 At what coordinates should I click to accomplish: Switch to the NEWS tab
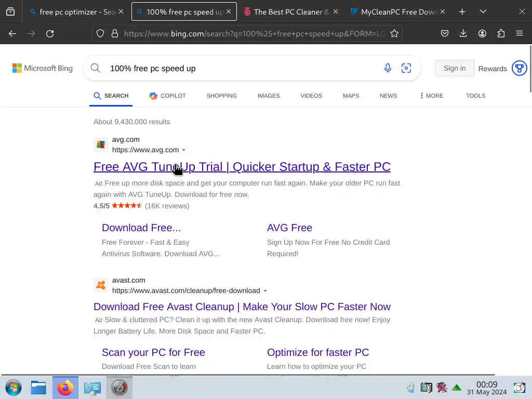pos(388,96)
